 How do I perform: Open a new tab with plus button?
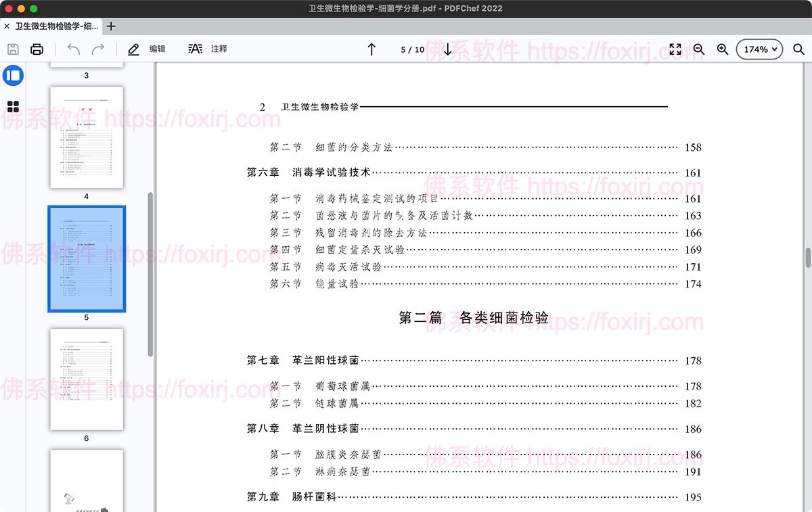point(112,26)
